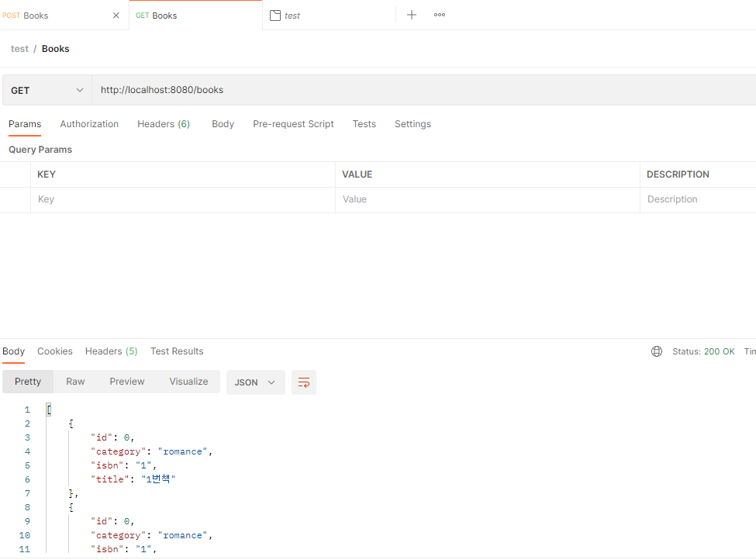Image resolution: width=756 pixels, height=560 pixels.
Task: Open the request Body tab
Action: tap(223, 124)
